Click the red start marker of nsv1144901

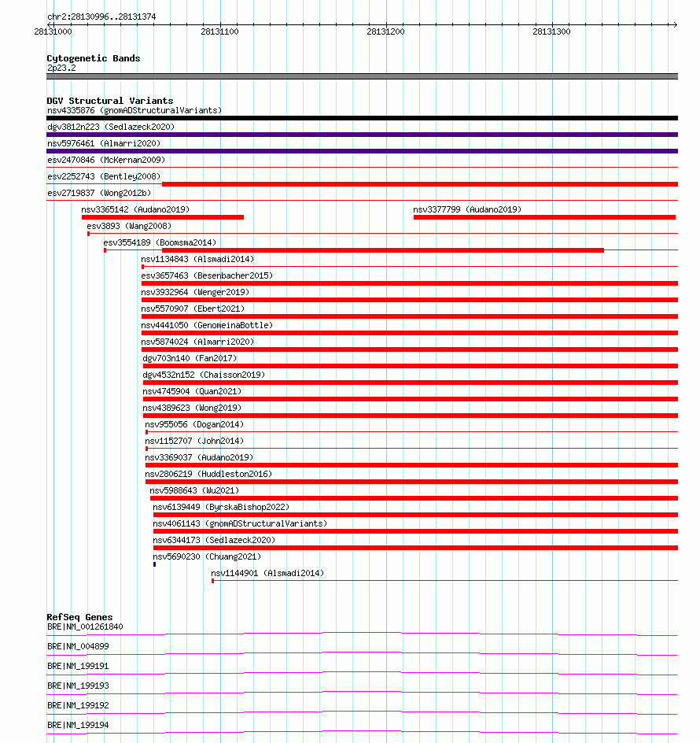(x=212, y=581)
